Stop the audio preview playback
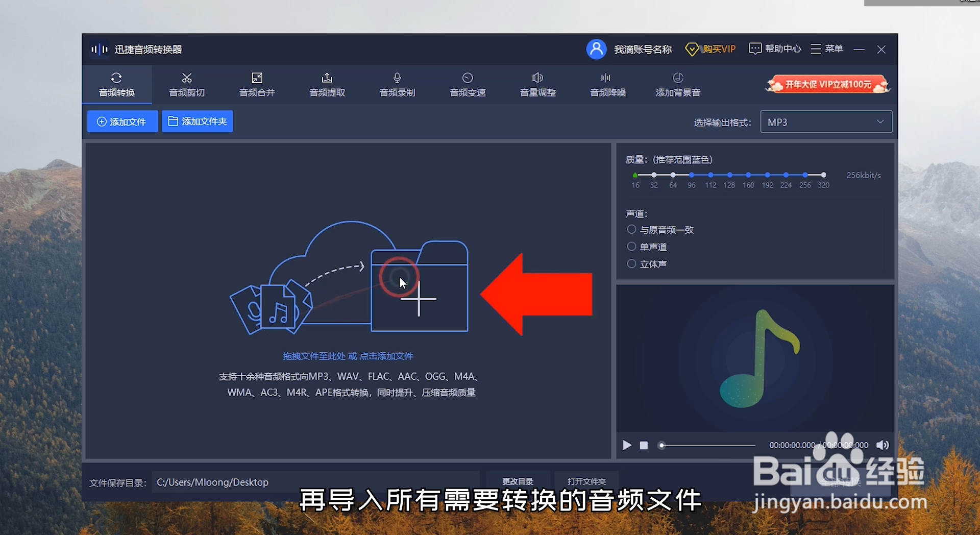980x535 pixels. pyautogui.click(x=644, y=445)
